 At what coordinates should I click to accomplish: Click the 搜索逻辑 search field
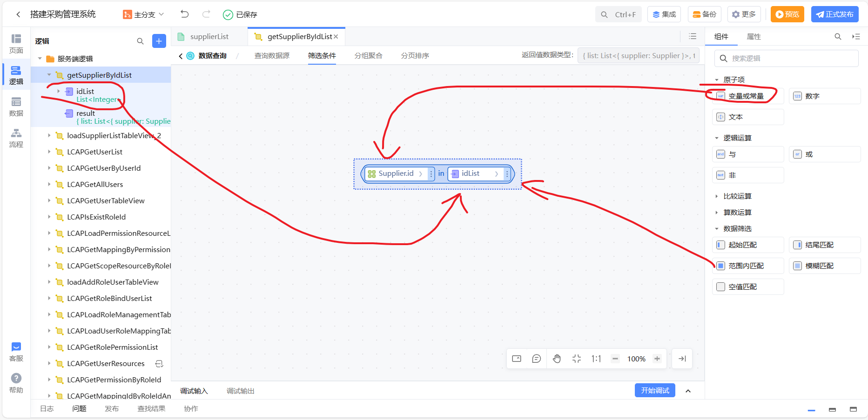click(x=786, y=58)
